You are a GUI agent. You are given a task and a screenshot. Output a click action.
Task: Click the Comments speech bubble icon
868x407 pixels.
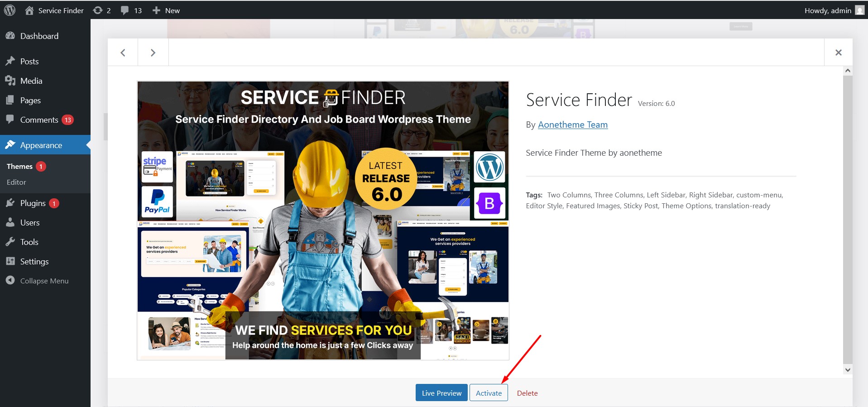[x=10, y=120]
